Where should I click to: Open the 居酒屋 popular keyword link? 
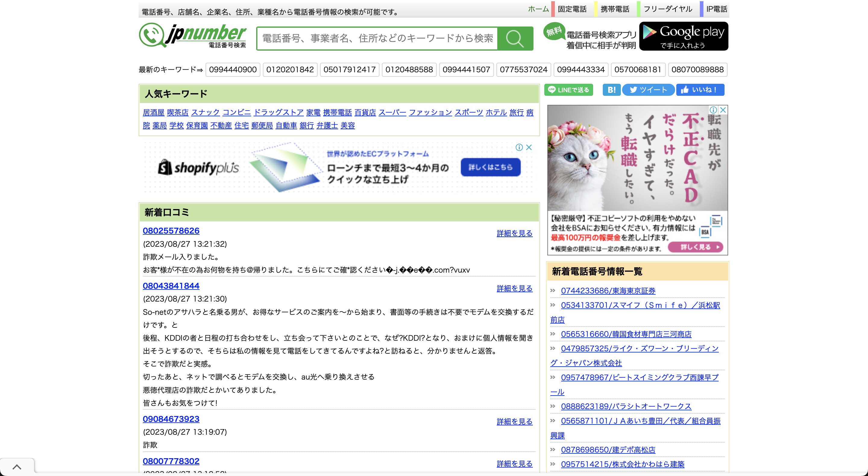(153, 112)
